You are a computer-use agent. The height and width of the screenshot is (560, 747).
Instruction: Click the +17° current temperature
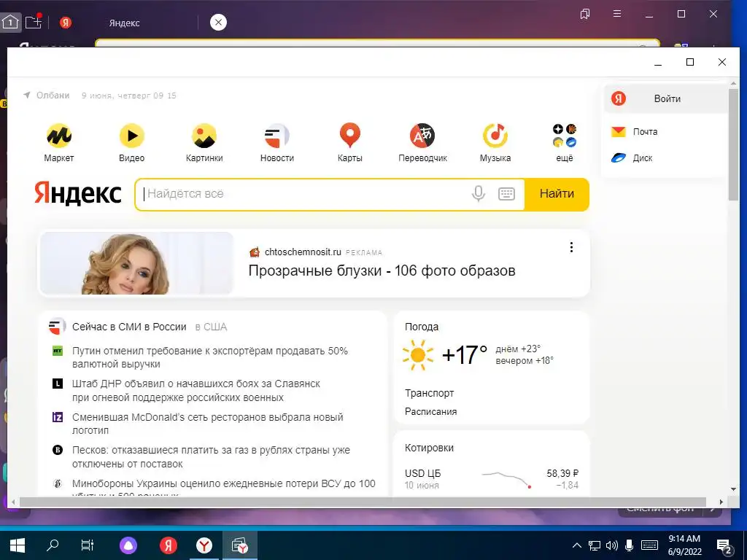(x=464, y=355)
